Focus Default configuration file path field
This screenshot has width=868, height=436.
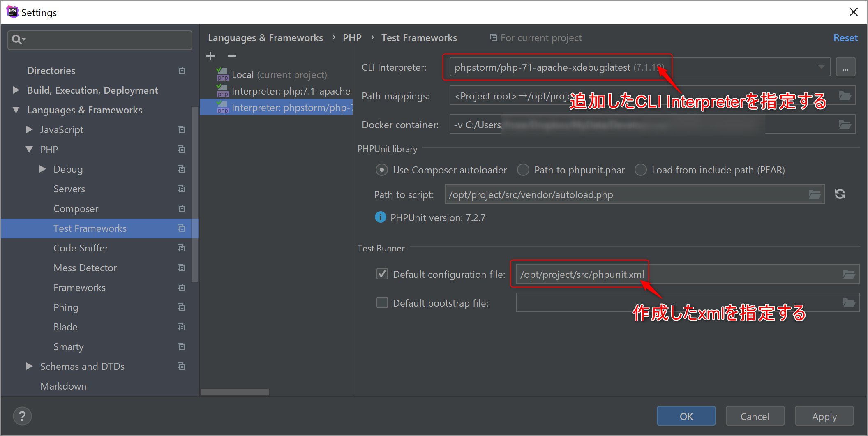688,274
